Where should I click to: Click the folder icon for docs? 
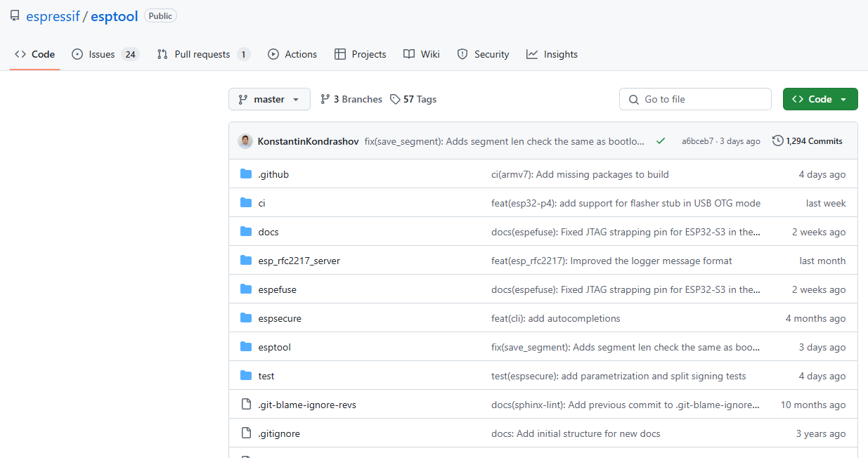[246, 232]
